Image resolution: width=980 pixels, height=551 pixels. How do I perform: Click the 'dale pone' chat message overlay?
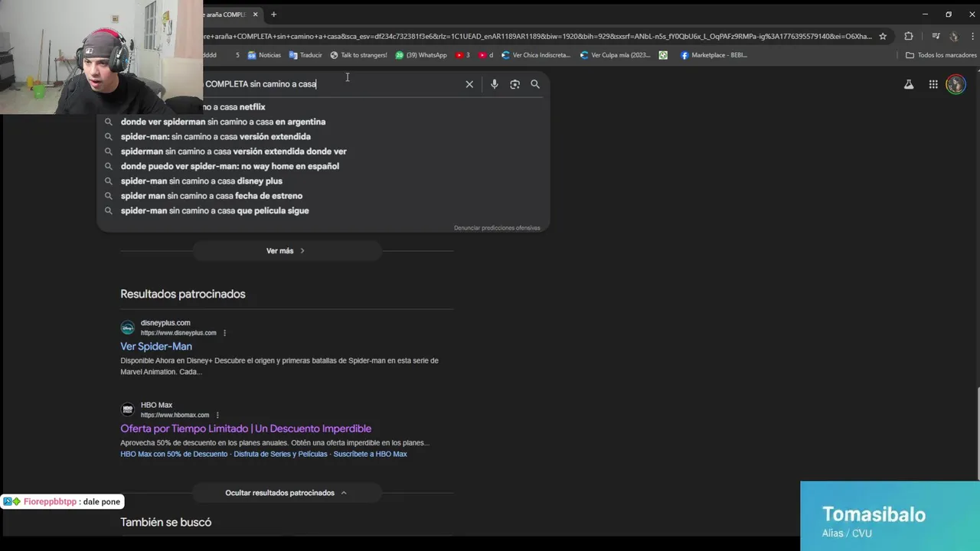click(x=62, y=502)
